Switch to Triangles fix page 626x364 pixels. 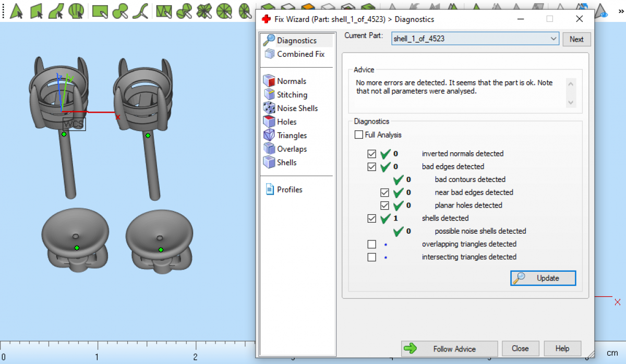pyautogui.click(x=292, y=136)
